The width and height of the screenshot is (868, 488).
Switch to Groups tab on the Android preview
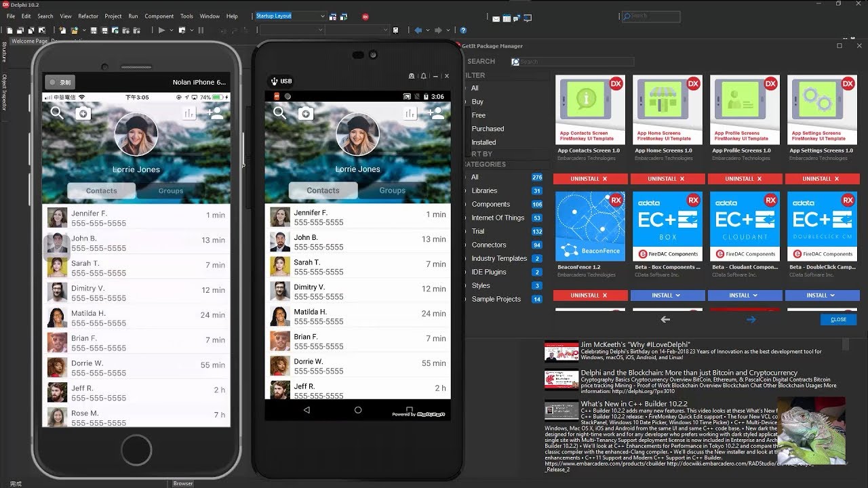[x=392, y=190]
